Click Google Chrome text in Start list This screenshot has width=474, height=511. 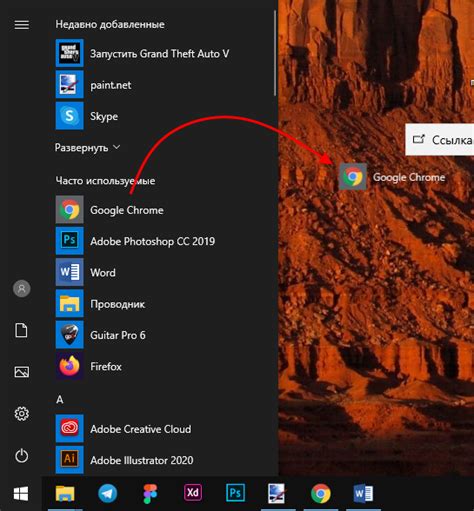pos(127,210)
